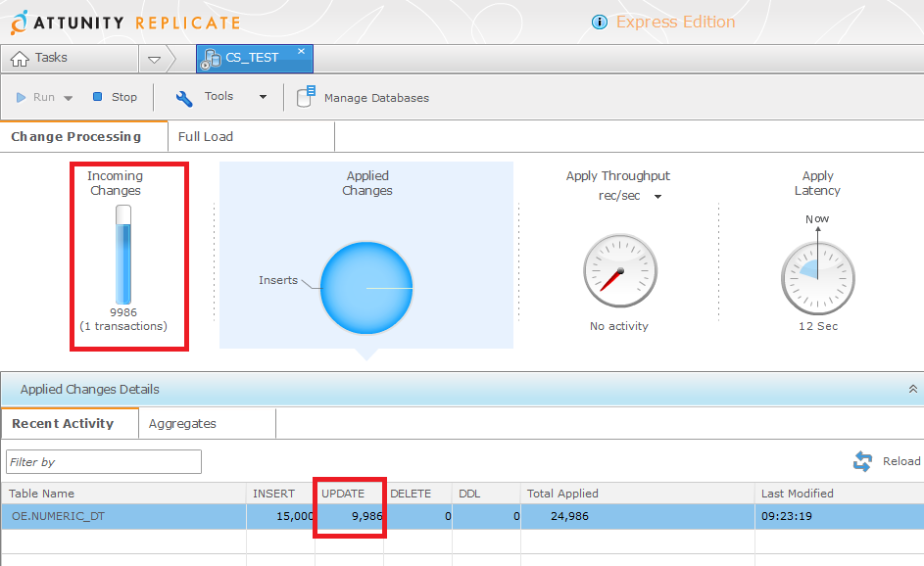Image resolution: width=924 pixels, height=566 pixels.
Task: Select the Aggregates tab
Action: pyautogui.click(x=207, y=423)
